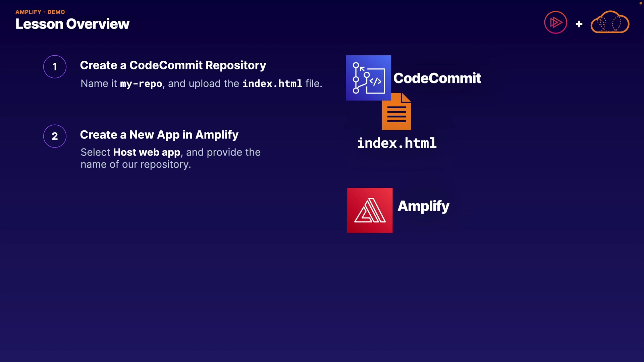Click the my-repo code text
Viewport: 644px width, 362px height.
coord(141,84)
